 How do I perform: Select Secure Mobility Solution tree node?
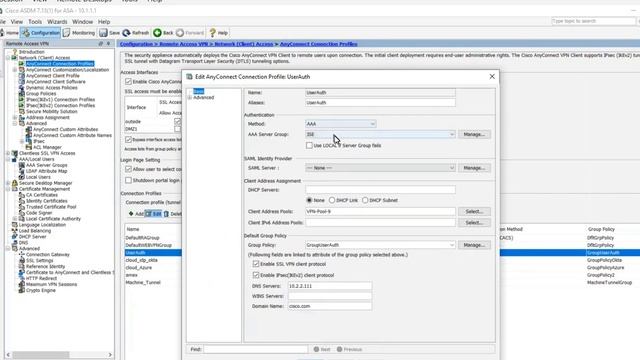[x=51, y=111]
